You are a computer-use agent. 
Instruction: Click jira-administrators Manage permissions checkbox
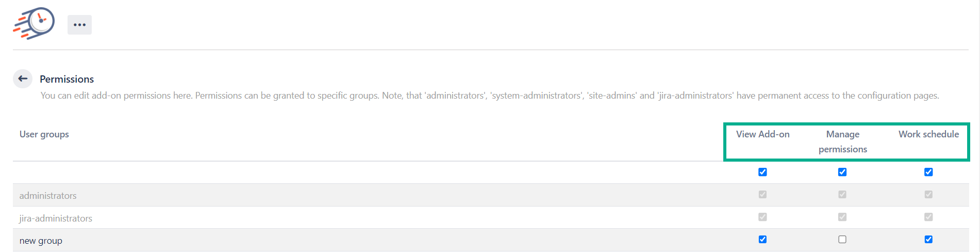pyautogui.click(x=842, y=217)
